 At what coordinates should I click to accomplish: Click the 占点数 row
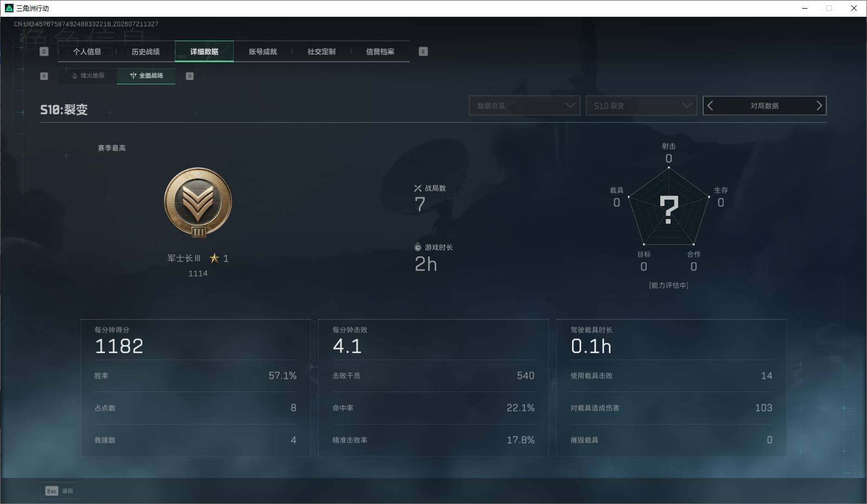pos(195,408)
